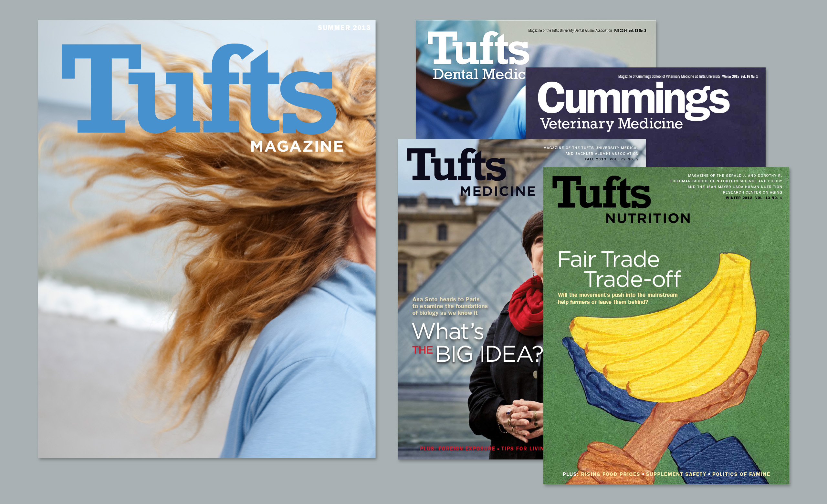Click the NUTRITION subtitle text
Viewport: 827px width, 504px height.
(648, 219)
